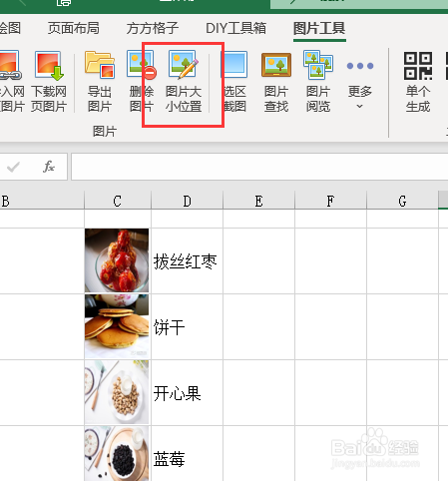Click the 单个生成 QR code icon
448x481 pixels.
tap(418, 66)
